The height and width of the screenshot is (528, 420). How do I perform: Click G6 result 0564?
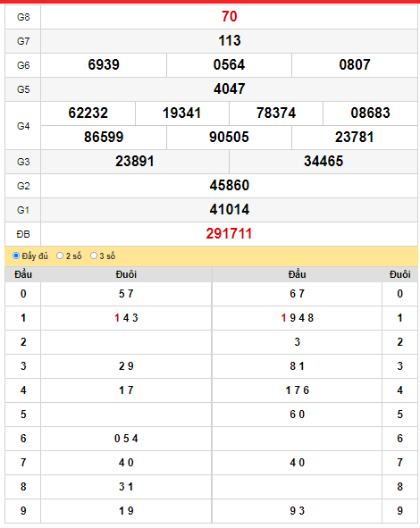click(x=229, y=64)
